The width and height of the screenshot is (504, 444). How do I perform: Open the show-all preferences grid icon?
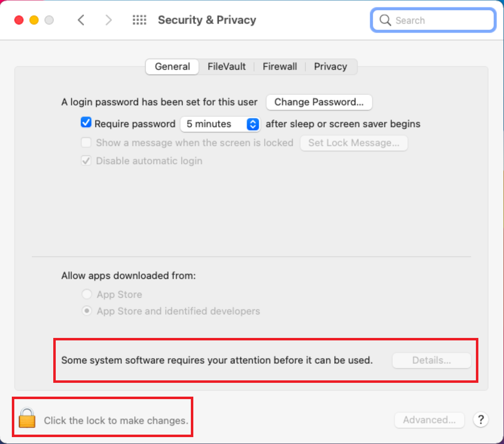click(x=140, y=20)
